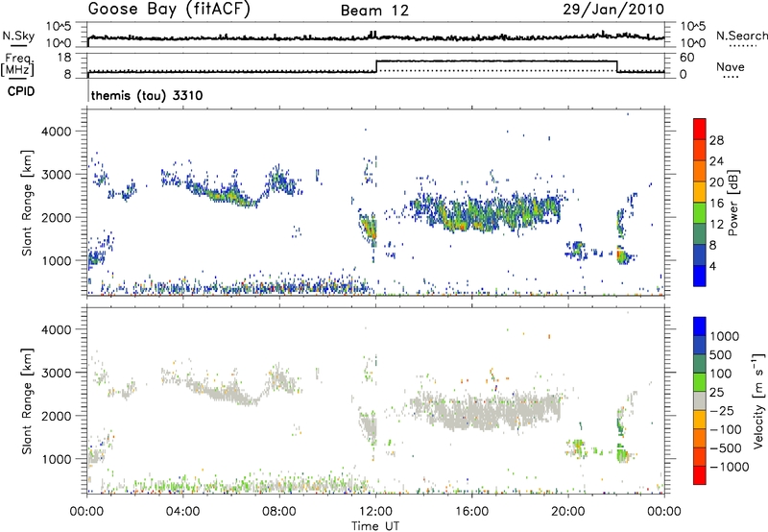Image resolution: width=768 pixels, height=532 pixels.
Task: Click the 'Goose Bay (fitACF)' title text
Action: coord(169,10)
